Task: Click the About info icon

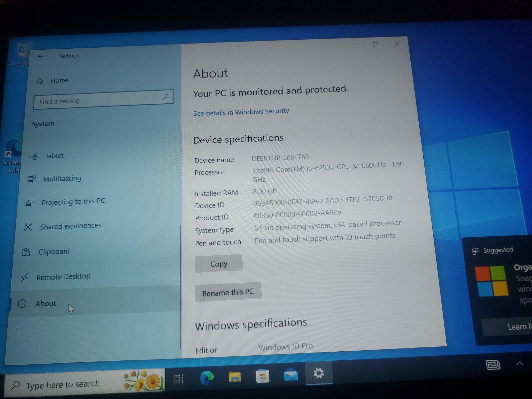Action: tap(22, 304)
